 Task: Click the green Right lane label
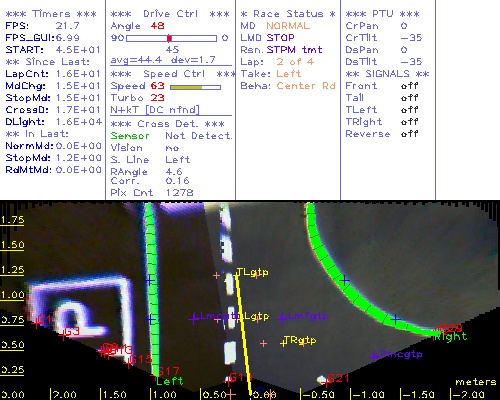451,337
